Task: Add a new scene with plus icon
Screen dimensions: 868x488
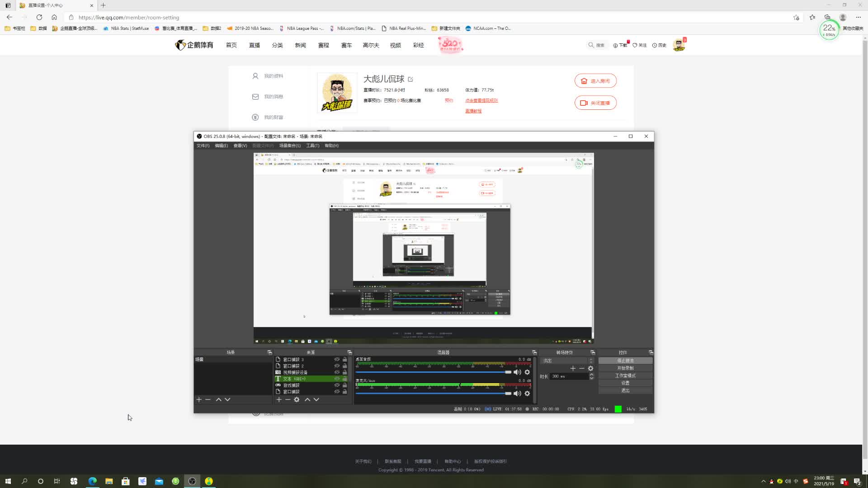Action: [x=199, y=399]
